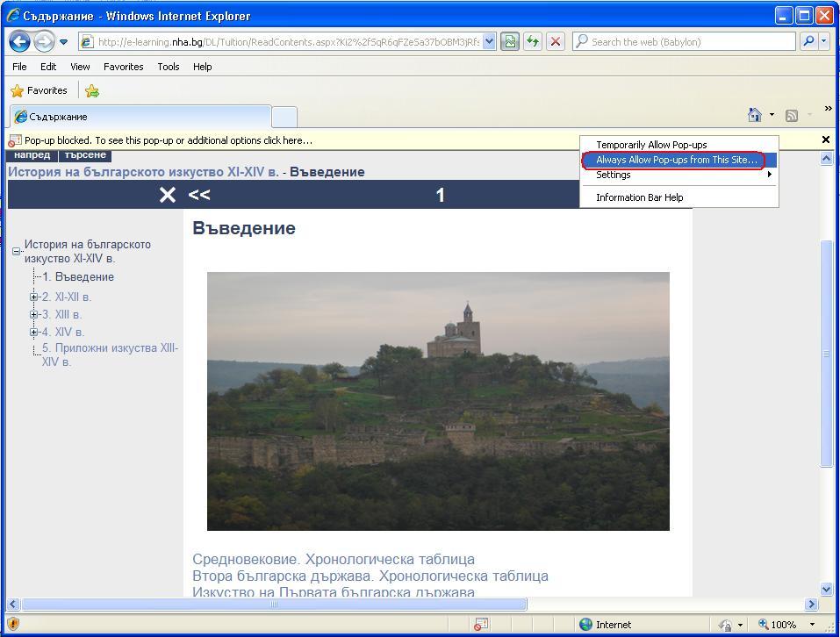Expand the 4. XIV в. tree node
Viewport: 840px width, 637px height.
click(x=33, y=332)
